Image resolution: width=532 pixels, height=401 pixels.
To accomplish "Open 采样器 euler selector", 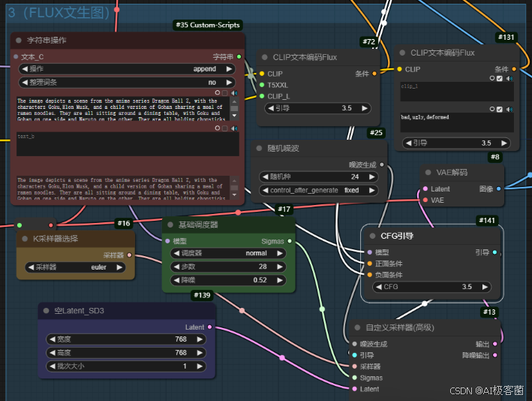I will point(75,267).
